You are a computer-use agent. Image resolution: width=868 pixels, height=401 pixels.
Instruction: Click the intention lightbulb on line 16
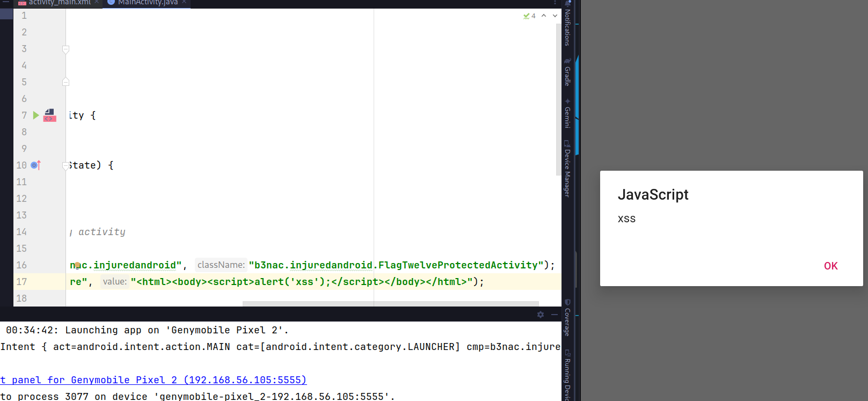point(77,265)
